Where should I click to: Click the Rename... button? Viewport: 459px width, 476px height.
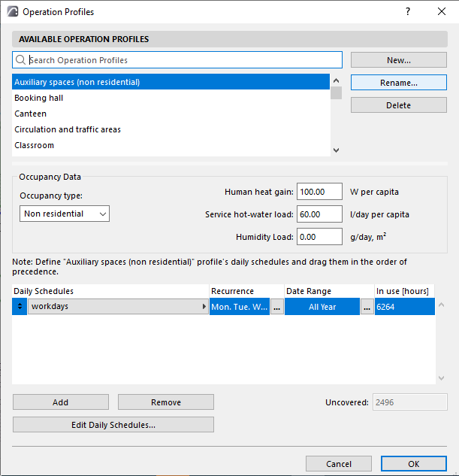pyautogui.click(x=399, y=83)
